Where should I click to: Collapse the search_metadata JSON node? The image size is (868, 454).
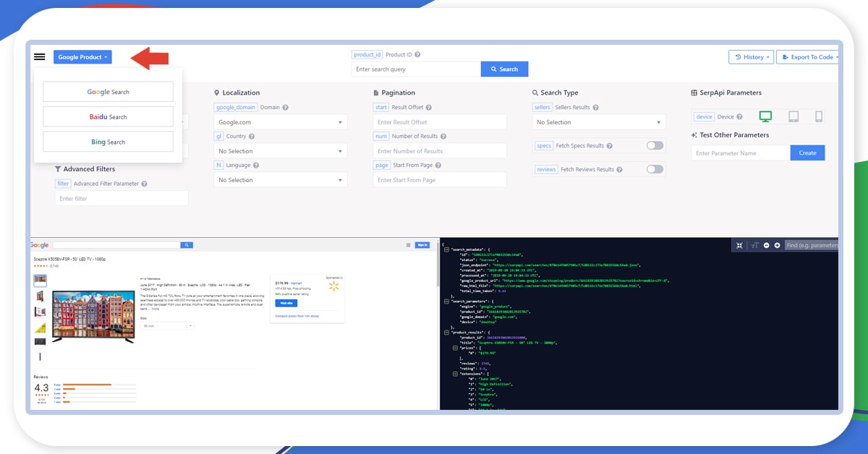coord(446,249)
